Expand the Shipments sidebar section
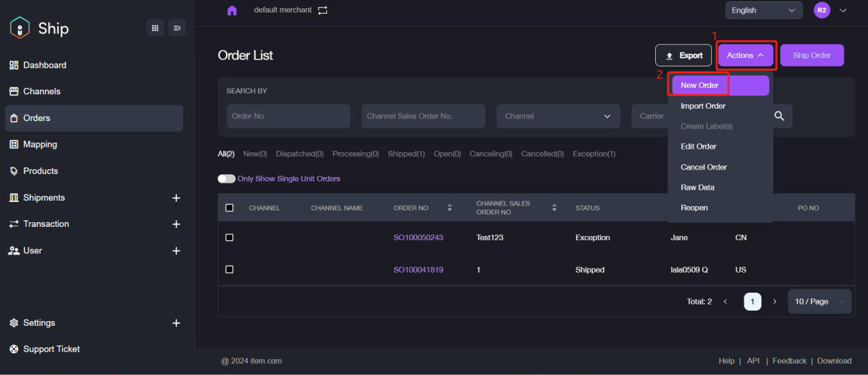 click(176, 198)
